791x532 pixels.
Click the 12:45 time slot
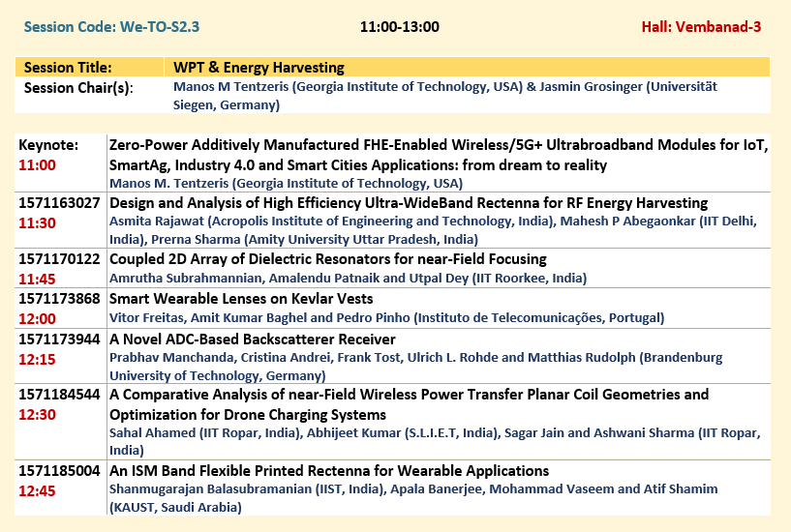[37, 490]
